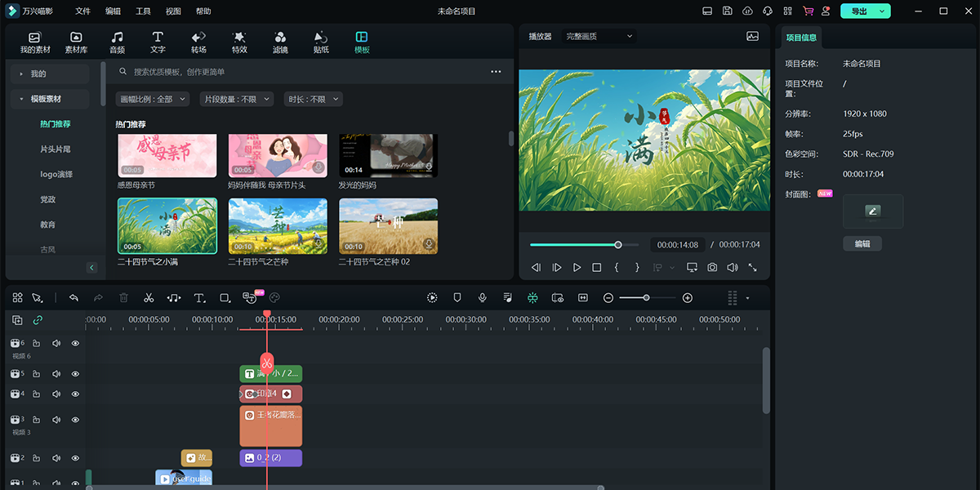This screenshot has width=980, height=490.
Task: Lock the 视频 6 track with the lock icon
Action: tap(36, 343)
